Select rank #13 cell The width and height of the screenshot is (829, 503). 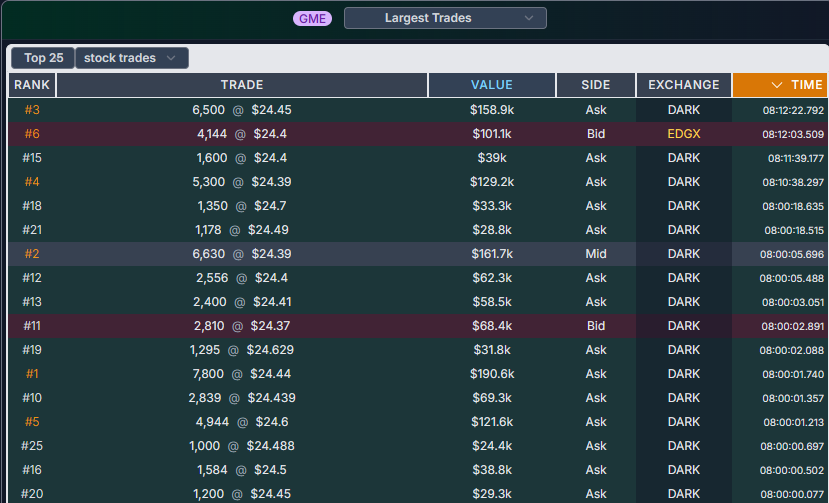[32, 301]
